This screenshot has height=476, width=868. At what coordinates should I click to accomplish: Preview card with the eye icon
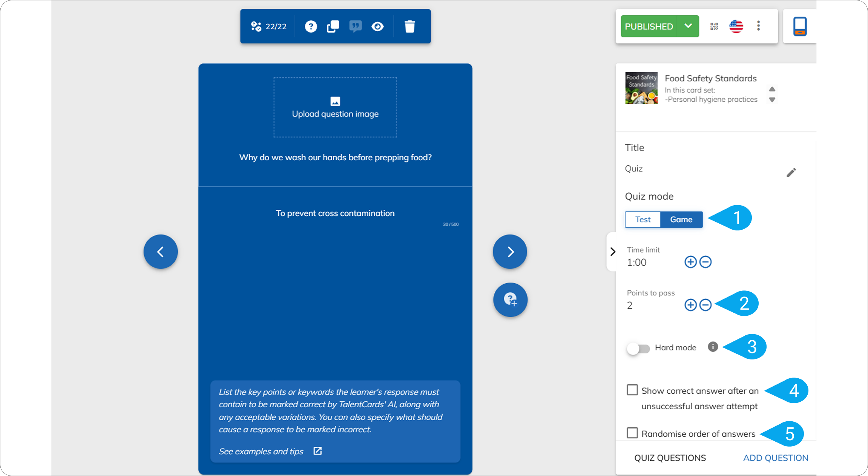pos(377,26)
